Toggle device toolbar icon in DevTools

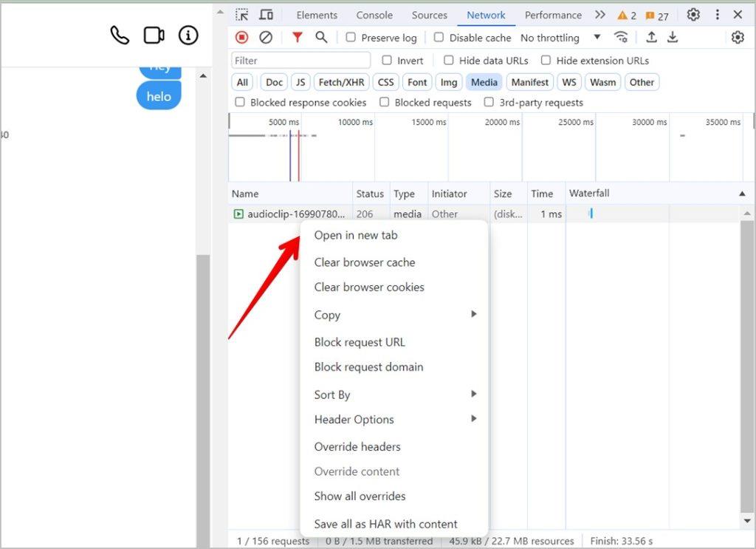pyautogui.click(x=266, y=15)
